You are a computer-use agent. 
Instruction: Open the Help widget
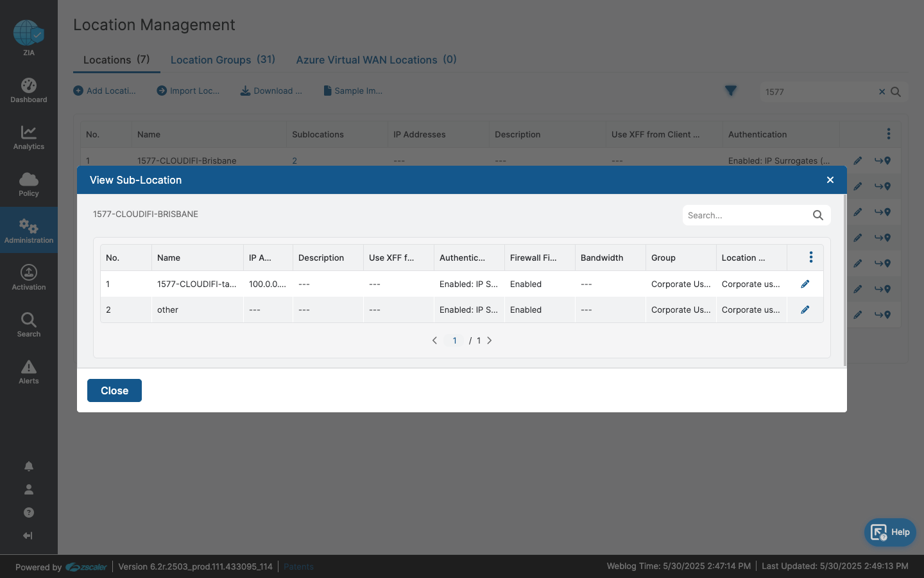click(x=890, y=532)
